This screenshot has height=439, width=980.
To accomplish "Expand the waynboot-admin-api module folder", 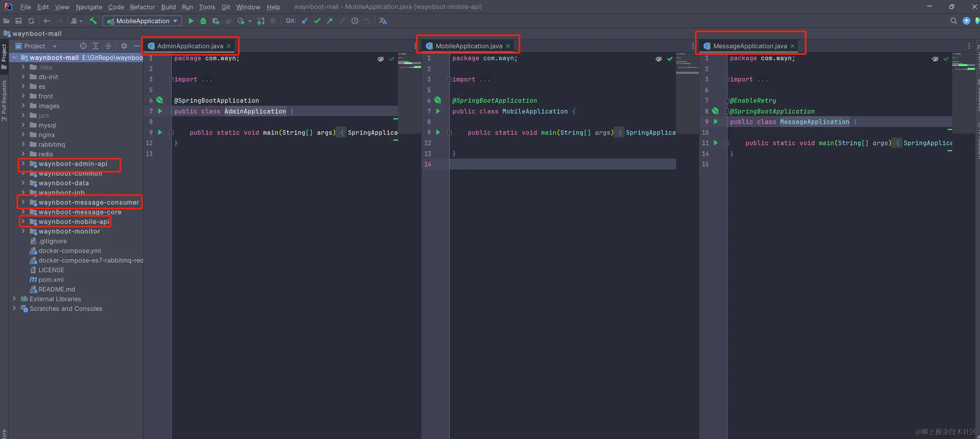I will (x=23, y=164).
